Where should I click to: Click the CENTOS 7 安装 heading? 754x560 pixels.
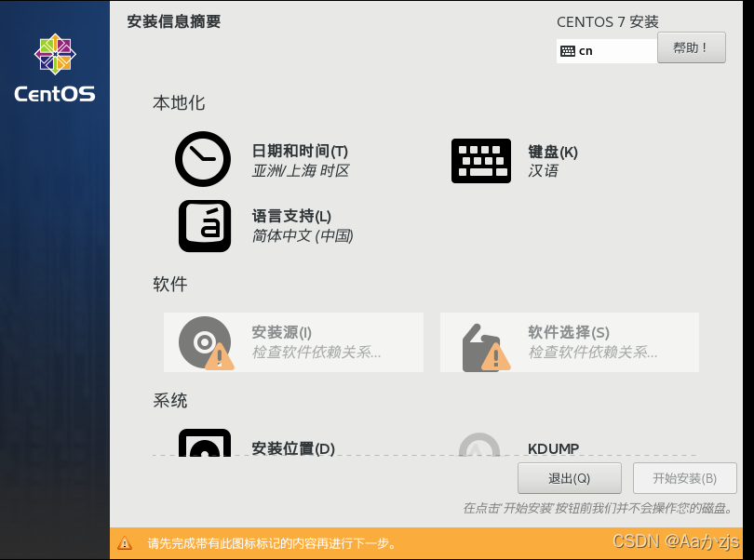tap(607, 21)
